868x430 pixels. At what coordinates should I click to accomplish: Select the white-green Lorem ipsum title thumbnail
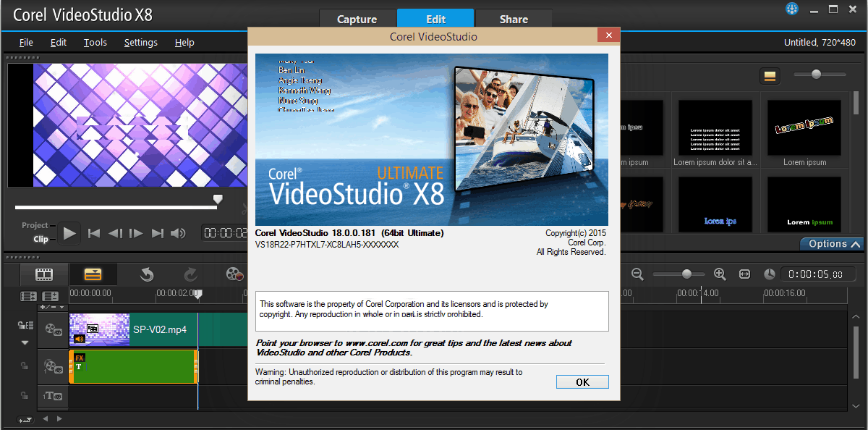[x=804, y=205]
